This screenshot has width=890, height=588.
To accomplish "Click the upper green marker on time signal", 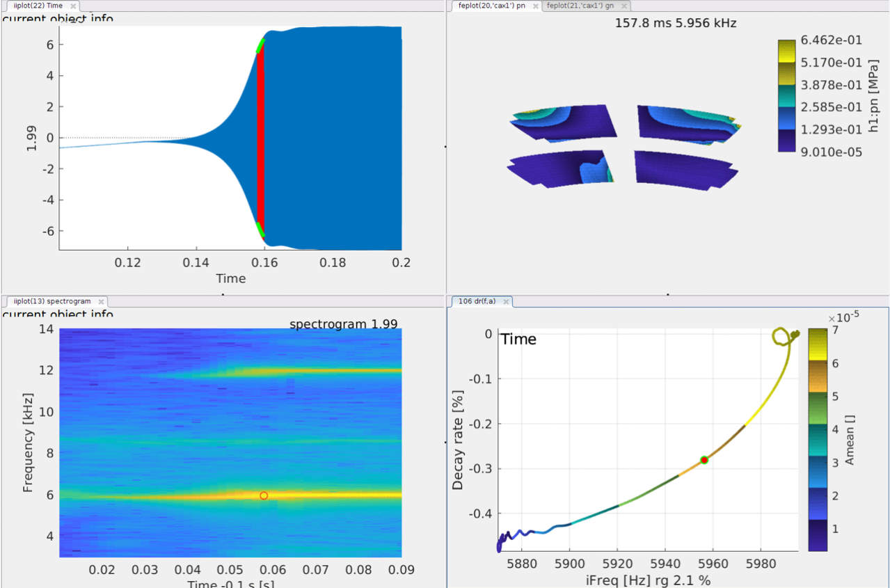I will point(261,45).
